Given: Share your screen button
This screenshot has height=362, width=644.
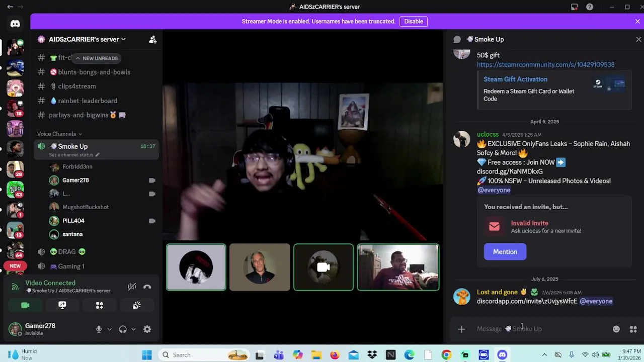Looking at the screenshot, I should coord(62,305).
